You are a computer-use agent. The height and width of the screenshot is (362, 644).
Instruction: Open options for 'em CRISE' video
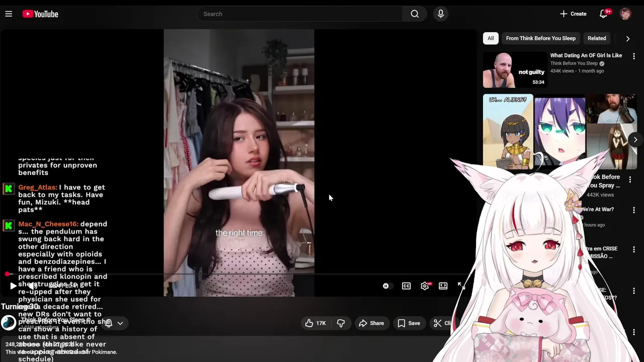634,249
